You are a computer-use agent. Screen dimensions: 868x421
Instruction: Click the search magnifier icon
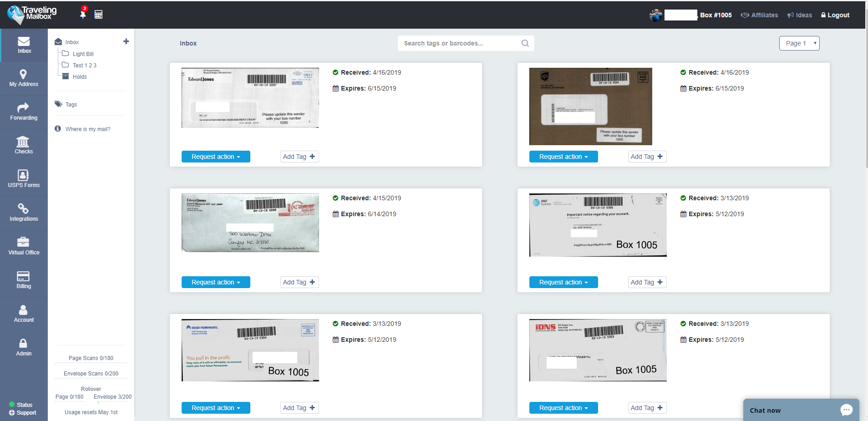click(x=525, y=43)
